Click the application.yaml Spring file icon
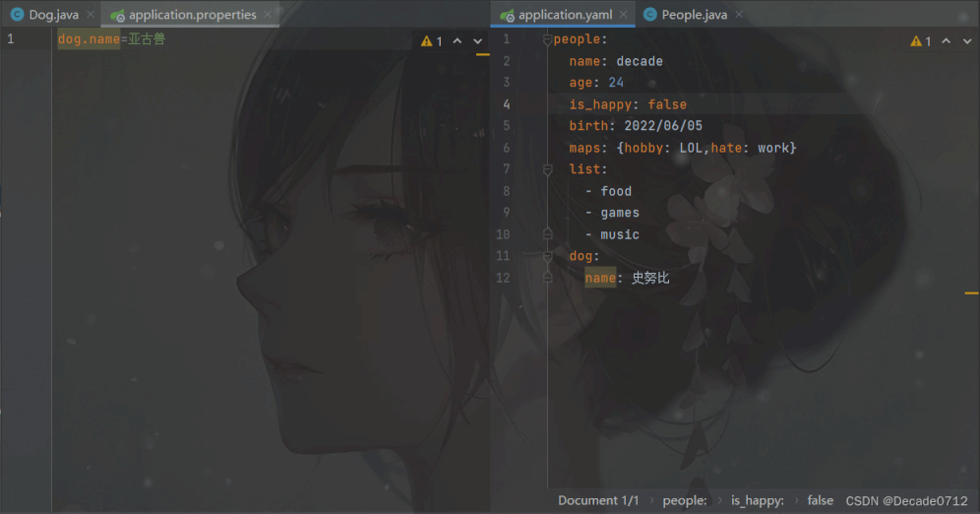This screenshot has width=980, height=514. 507,15
